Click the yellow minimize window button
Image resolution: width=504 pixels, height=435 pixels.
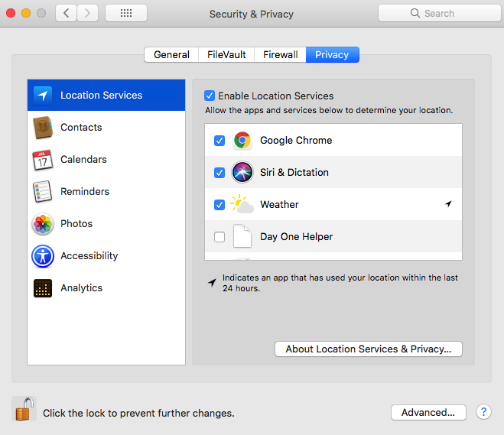pos(26,13)
